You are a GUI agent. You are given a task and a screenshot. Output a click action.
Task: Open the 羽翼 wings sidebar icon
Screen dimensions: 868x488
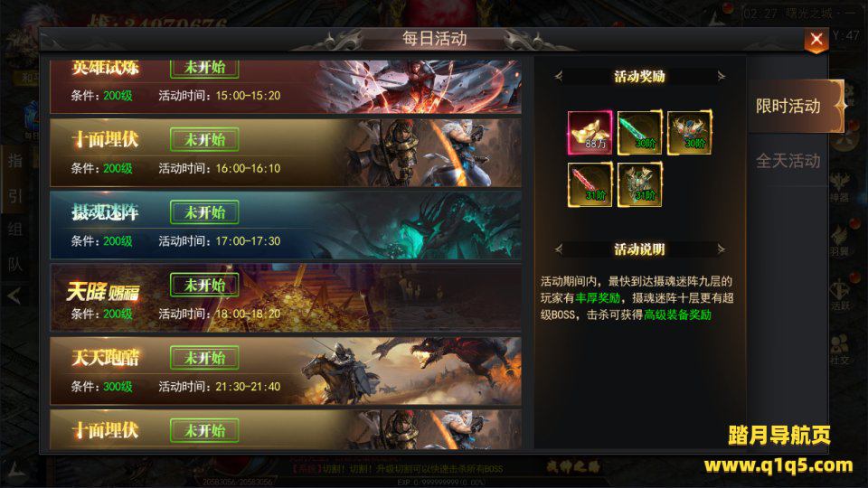click(x=840, y=240)
